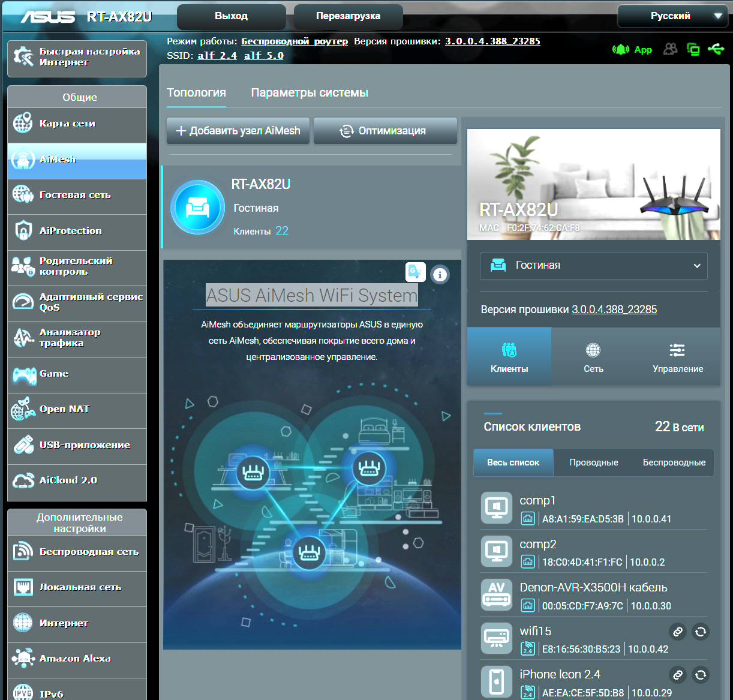The image size is (733, 700).
Task: Open Traffic Analyzer icon
Action: coord(23,338)
